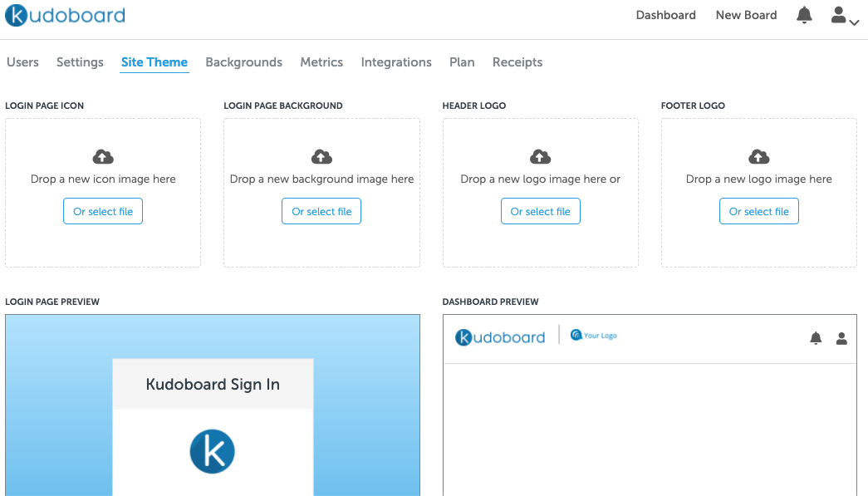Select file for Login Page Icon

coord(103,211)
